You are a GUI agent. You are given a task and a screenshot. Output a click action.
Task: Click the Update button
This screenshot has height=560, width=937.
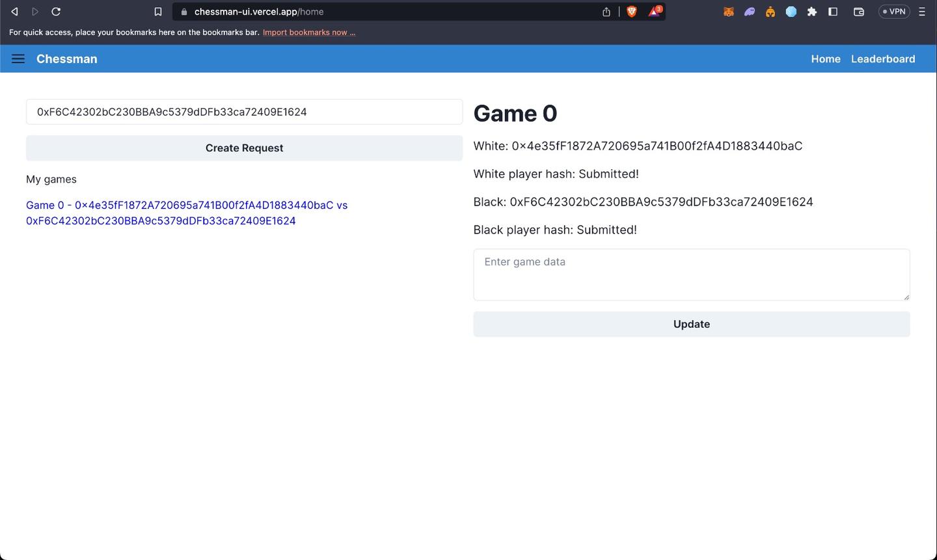(x=691, y=324)
